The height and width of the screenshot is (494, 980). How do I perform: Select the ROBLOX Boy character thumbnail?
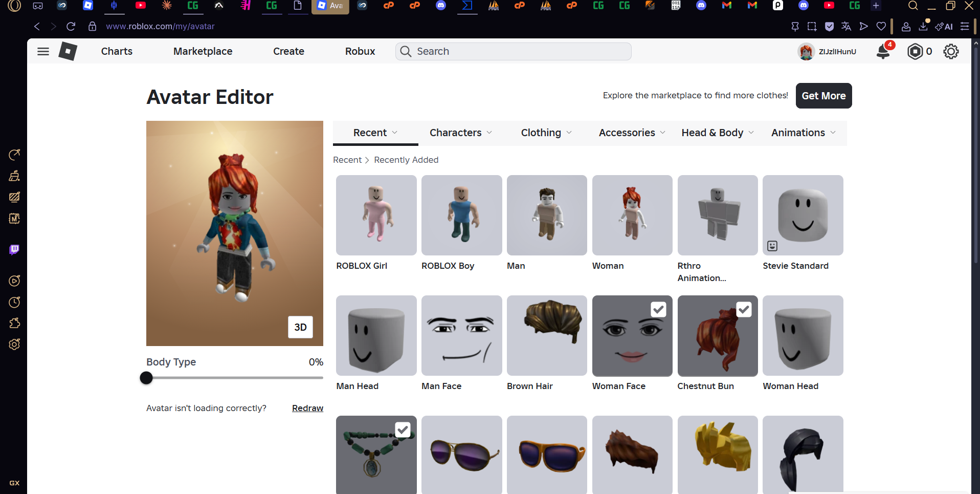[462, 215]
